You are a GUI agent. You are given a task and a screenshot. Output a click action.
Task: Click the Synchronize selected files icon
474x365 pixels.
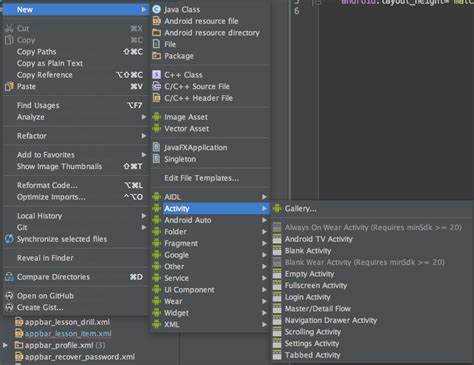point(9,239)
